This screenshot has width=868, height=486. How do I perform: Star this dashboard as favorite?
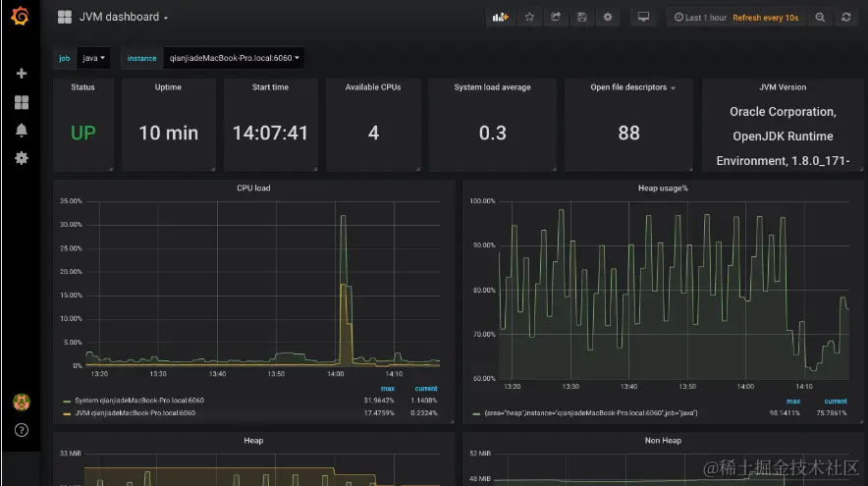[530, 17]
